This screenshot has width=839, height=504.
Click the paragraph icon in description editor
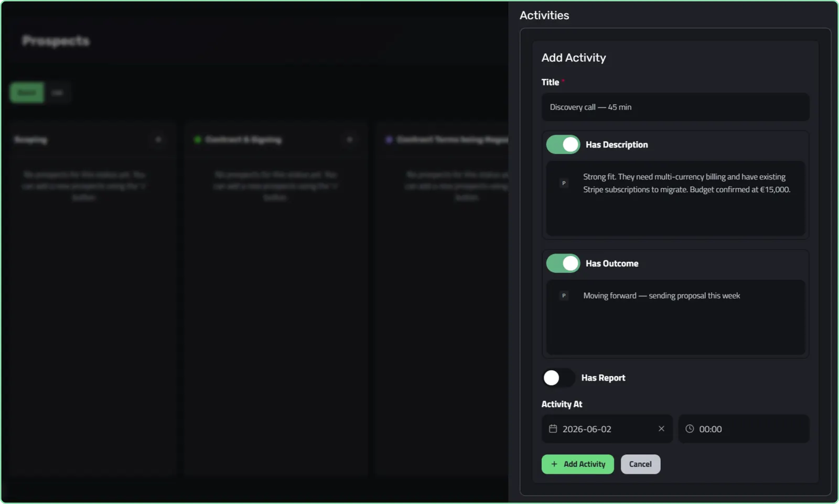tap(564, 183)
